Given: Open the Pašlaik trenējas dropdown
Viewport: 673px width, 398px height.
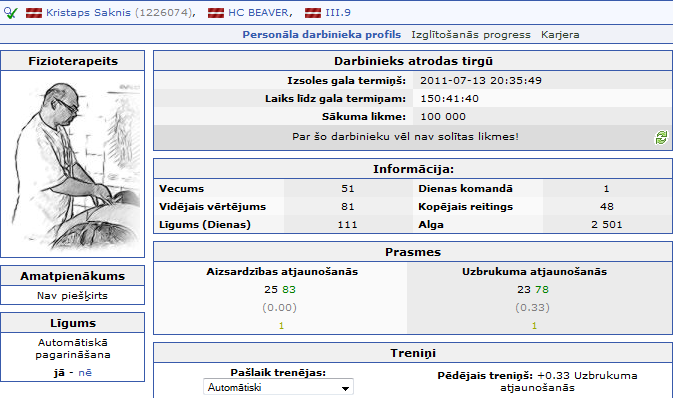Looking at the screenshot, I should (x=278, y=387).
